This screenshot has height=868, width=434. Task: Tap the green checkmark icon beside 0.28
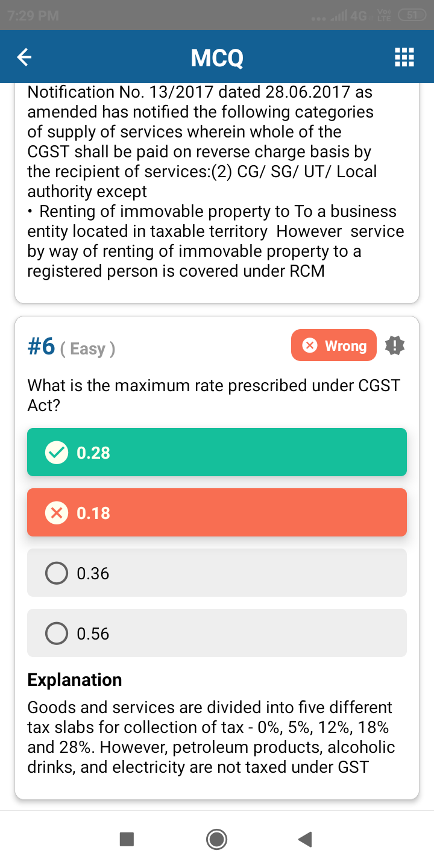coord(57,452)
